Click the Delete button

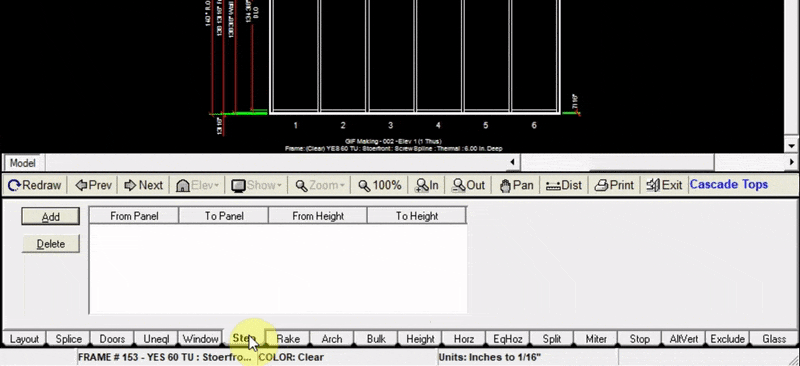[x=51, y=244]
